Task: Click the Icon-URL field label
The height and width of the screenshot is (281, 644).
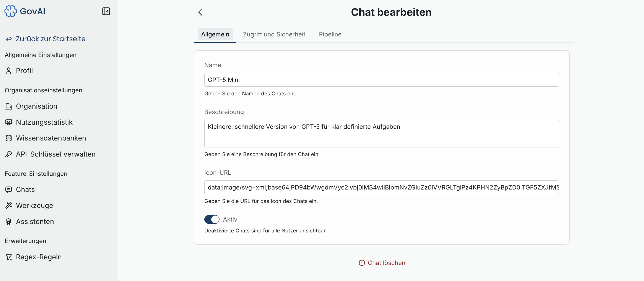Action: [218, 173]
